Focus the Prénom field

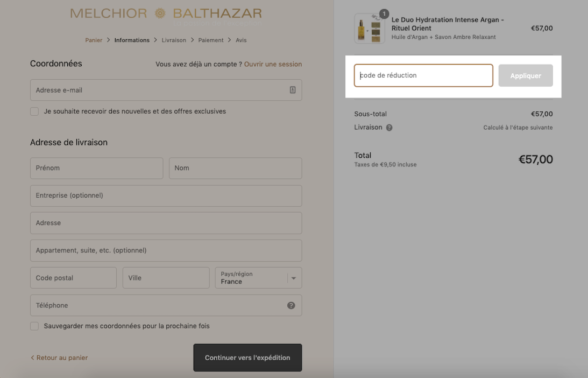point(97,168)
